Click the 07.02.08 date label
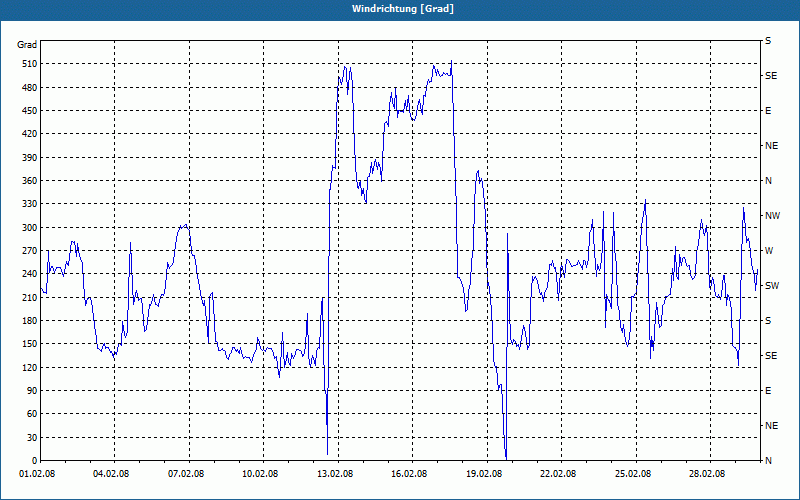Viewport: 800px width, 500px height. 186,474
